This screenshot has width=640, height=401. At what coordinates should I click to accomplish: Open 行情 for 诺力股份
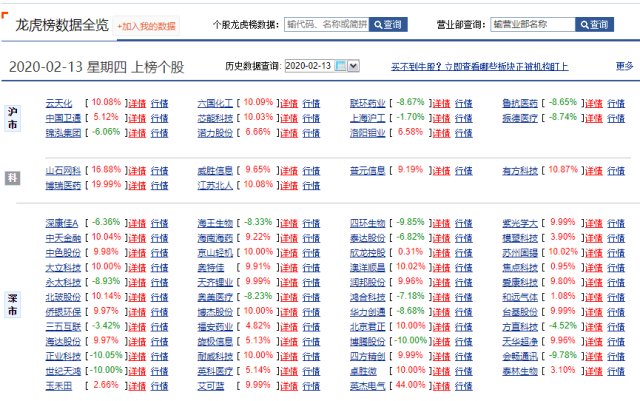pos(311,133)
